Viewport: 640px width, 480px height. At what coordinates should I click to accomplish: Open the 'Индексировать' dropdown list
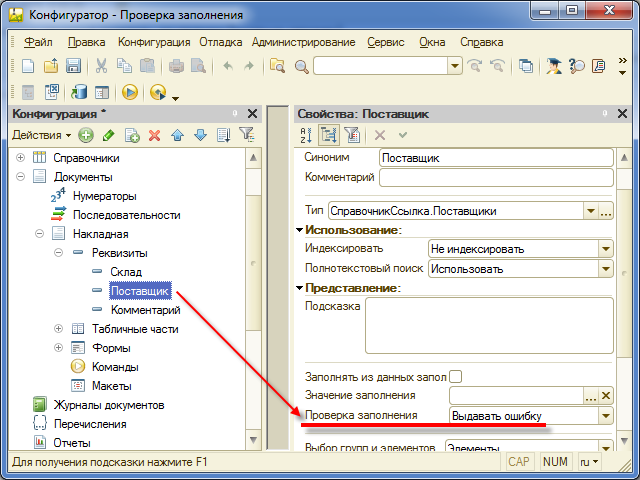tap(605, 249)
